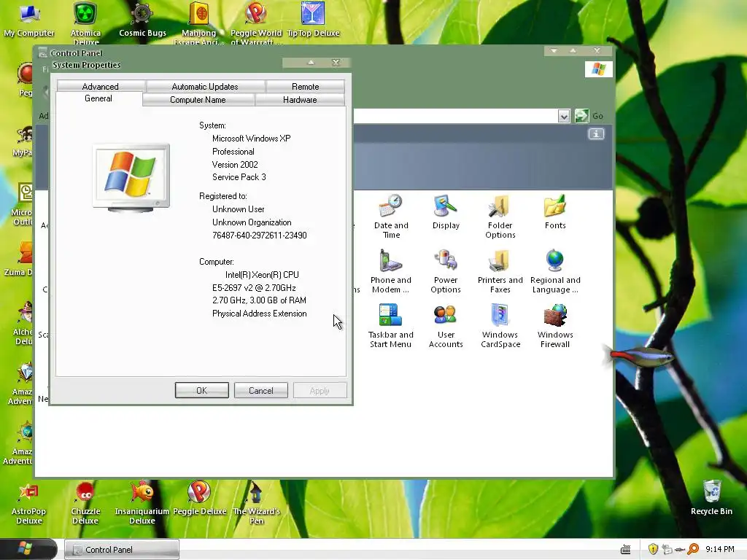Click the on-screen keyboard tray icon

point(625,550)
